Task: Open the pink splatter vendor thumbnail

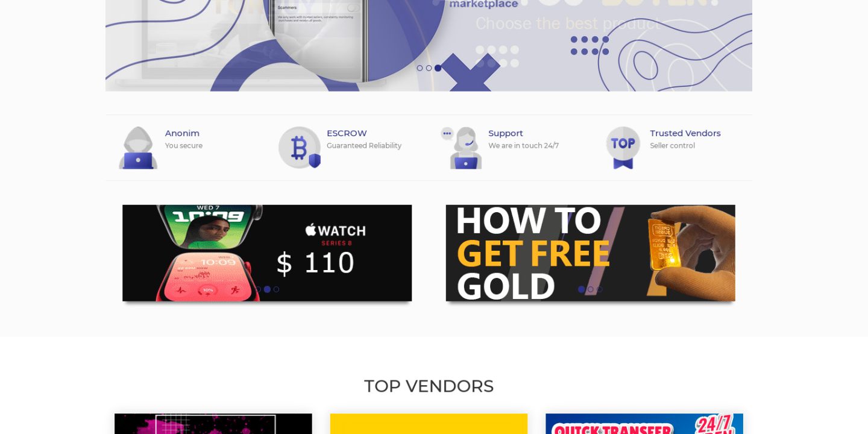Action: pyautogui.click(x=213, y=424)
